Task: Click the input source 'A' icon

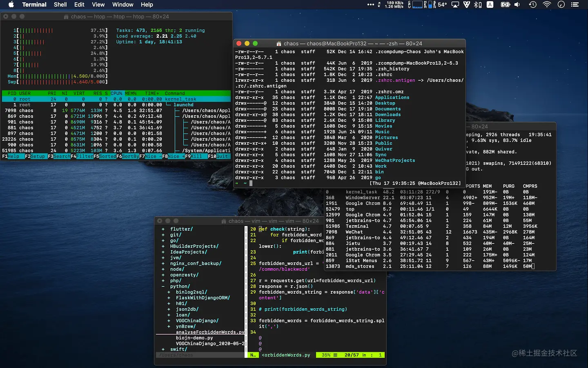Action: (490, 4)
